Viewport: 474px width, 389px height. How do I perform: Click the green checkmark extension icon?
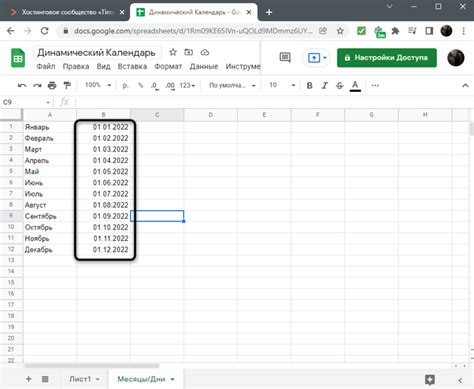[x=361, y=31]
